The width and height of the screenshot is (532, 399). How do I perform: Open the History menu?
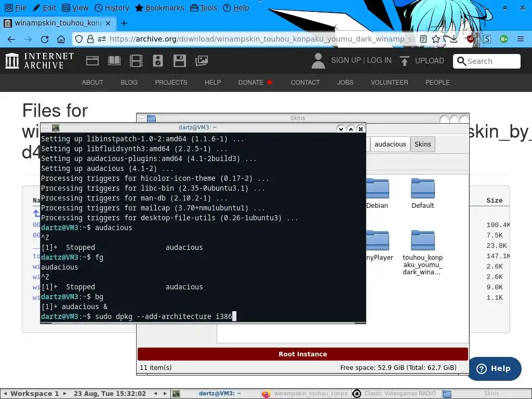[x=112, y=8]
